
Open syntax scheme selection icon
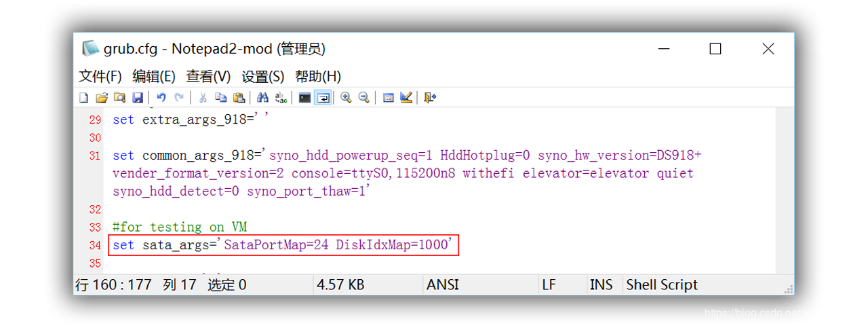388,98
